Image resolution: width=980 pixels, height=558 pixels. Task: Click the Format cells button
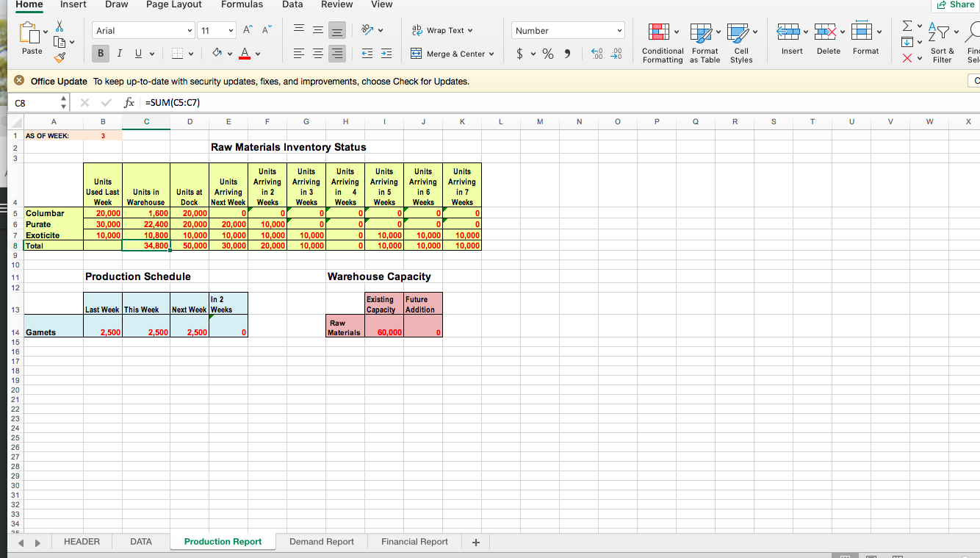tap(865, 38)
